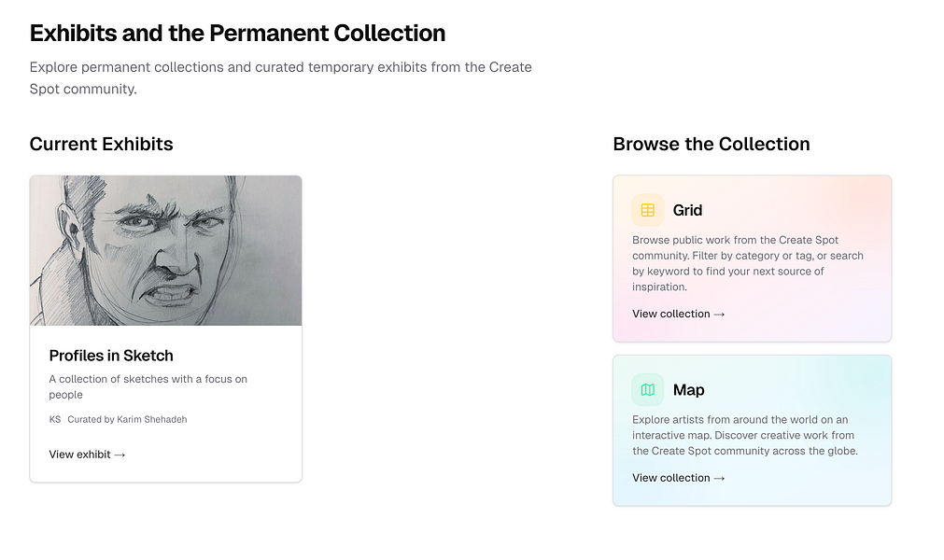
Task: Open View collection under Grid
Action: (671, 314)
